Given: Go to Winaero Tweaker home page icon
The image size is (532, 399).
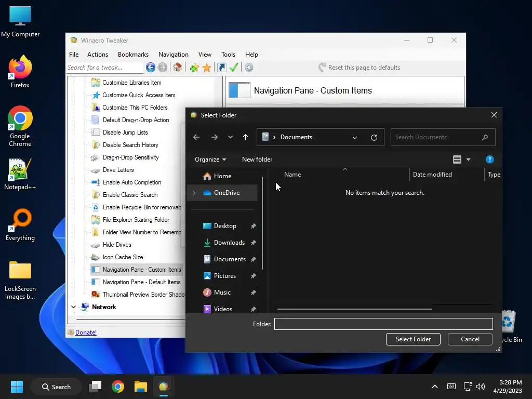Looking at the screenshot, I should tap(178, 68).
